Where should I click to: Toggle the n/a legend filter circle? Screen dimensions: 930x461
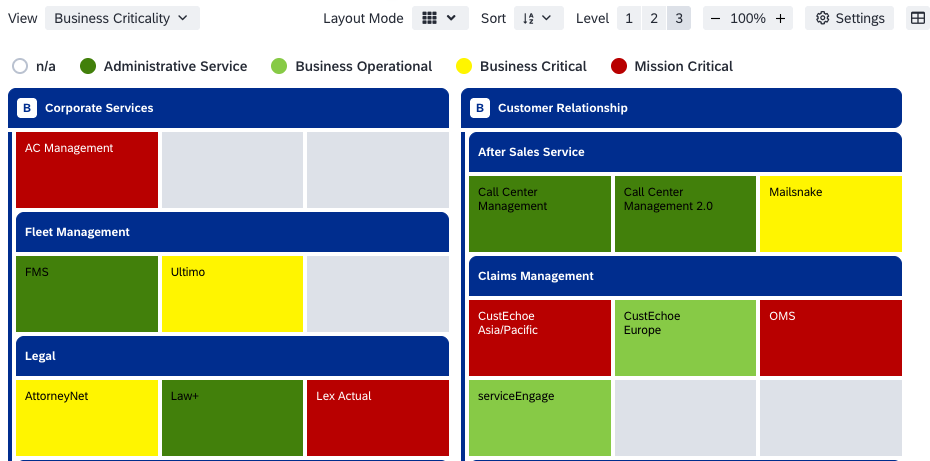20,66
